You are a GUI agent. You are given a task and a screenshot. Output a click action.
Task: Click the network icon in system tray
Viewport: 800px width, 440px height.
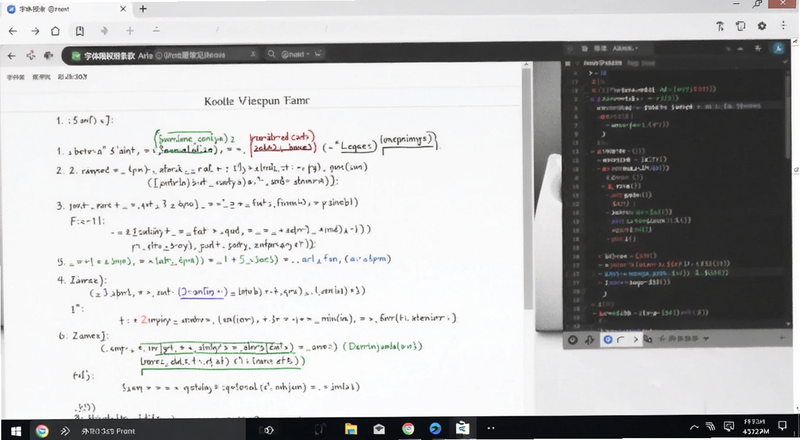[x=710, y=427]
